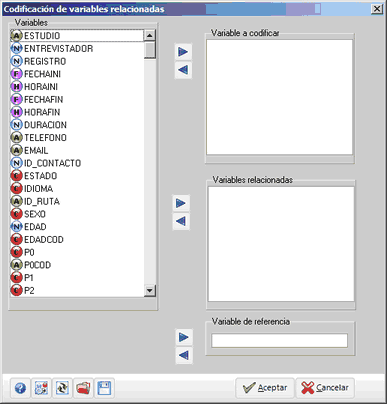Viewport: 387px width, 404px height.
Task: Choose the EDADCOD variable
Action: click(77, 239)
